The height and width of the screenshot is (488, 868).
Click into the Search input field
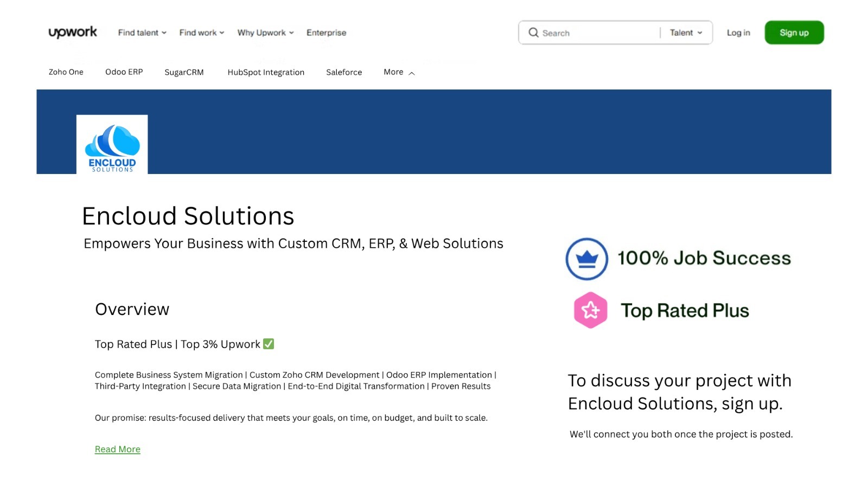pyautogui.click(x=597, y=33)
